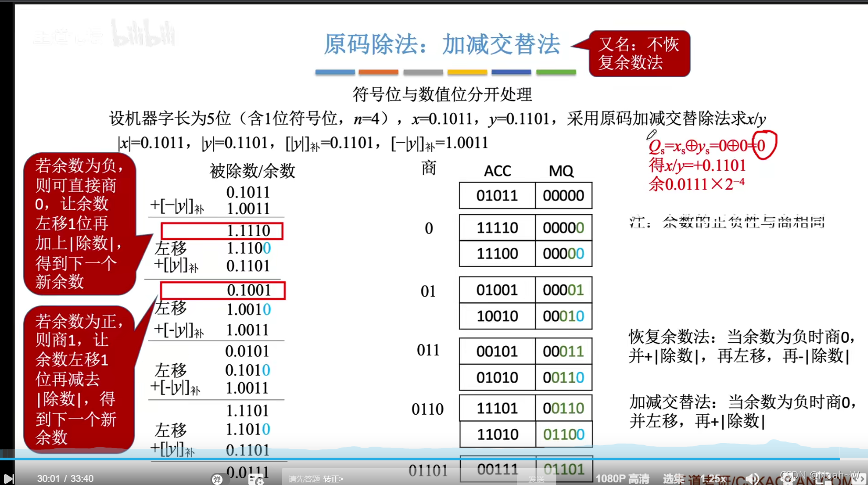
Task: Click the danmaku input field 请先答题
Action: click(304, 479)
